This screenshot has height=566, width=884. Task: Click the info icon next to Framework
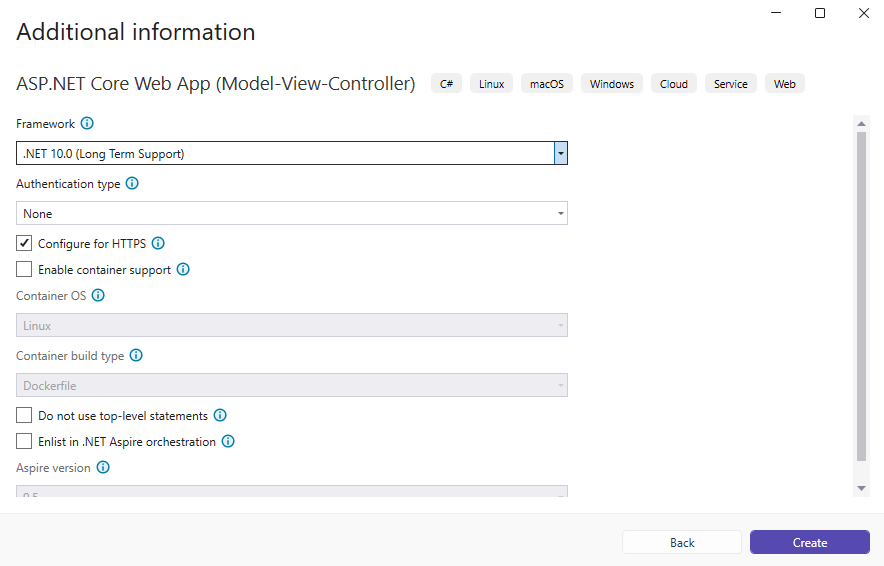coord(87,124)
